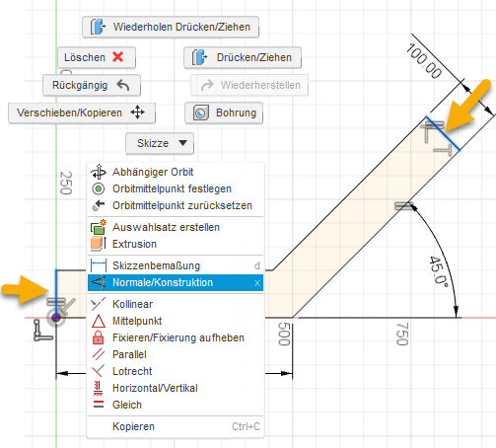
Task: Click the Wiederherstellen redo button
Action: [249, 85]
